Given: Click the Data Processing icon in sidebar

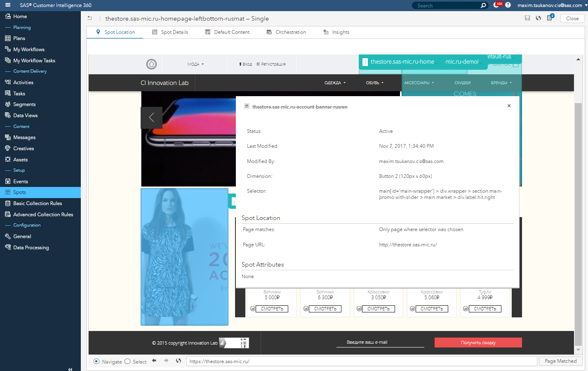Looking at the screenshot, I should click(8, 247).
